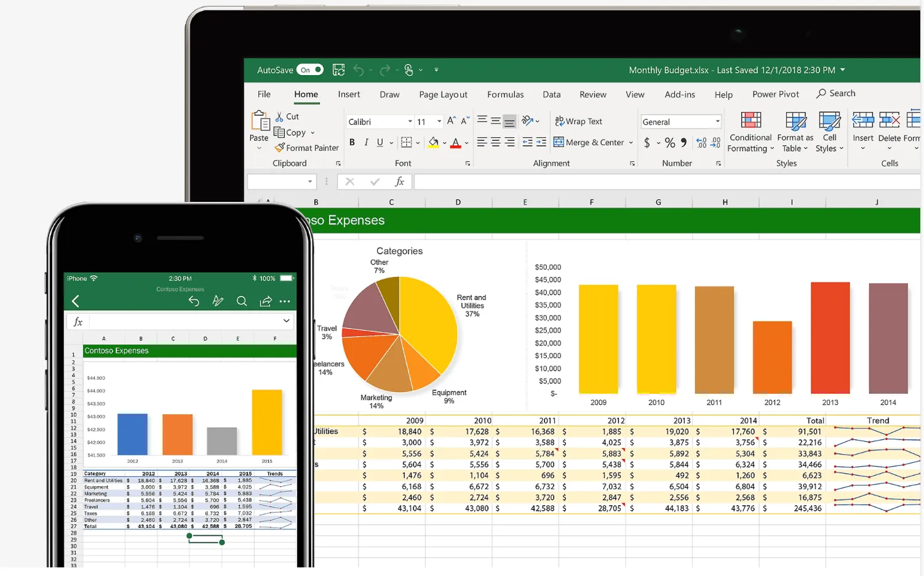Click the Align Right icon

coord(509,142)
